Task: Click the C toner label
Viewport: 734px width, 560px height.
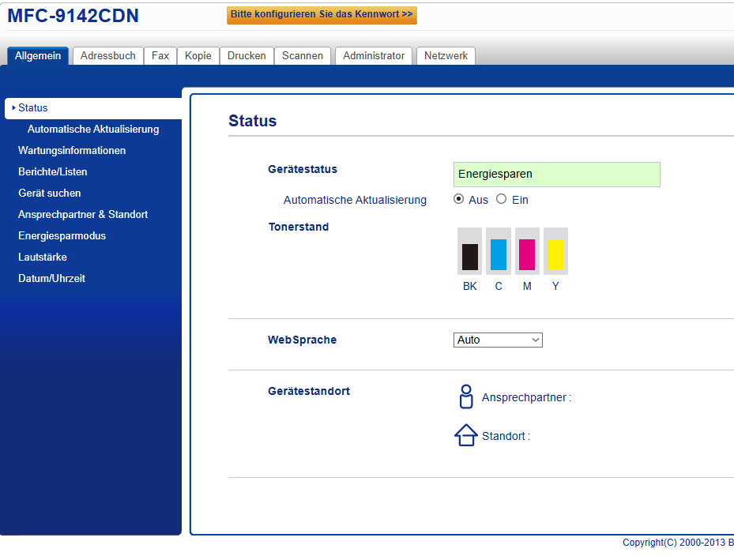Action: [499, 286]
